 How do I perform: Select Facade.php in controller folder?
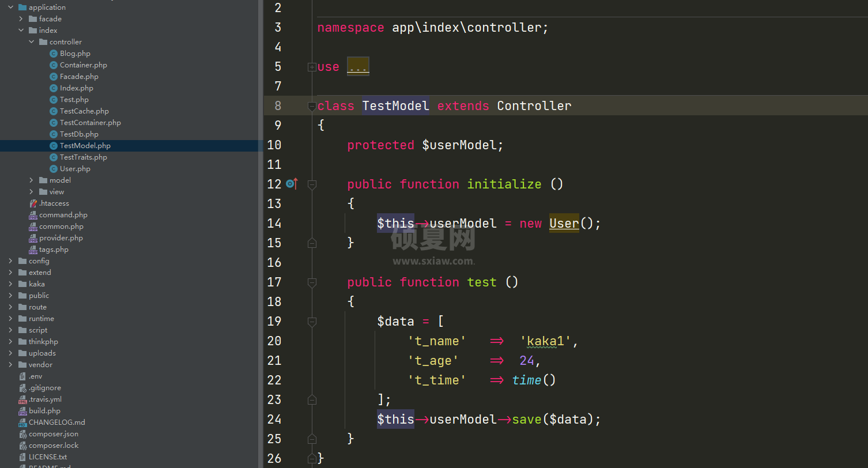pyautogui.click(x=79, y=77)
